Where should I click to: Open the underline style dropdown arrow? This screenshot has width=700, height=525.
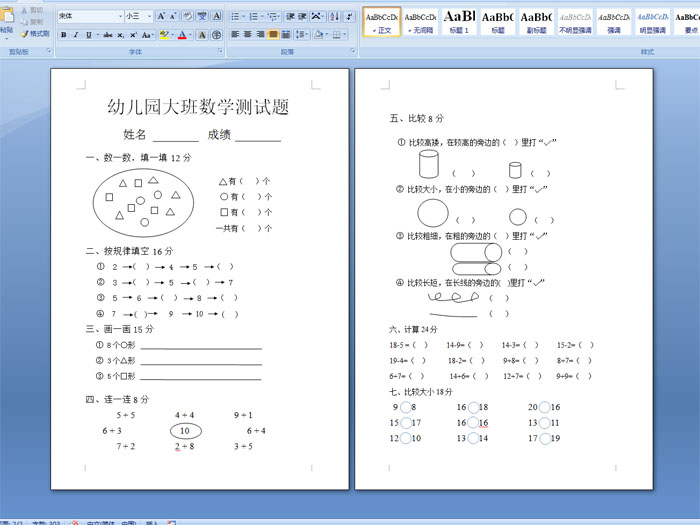click(x=97, y=34)
